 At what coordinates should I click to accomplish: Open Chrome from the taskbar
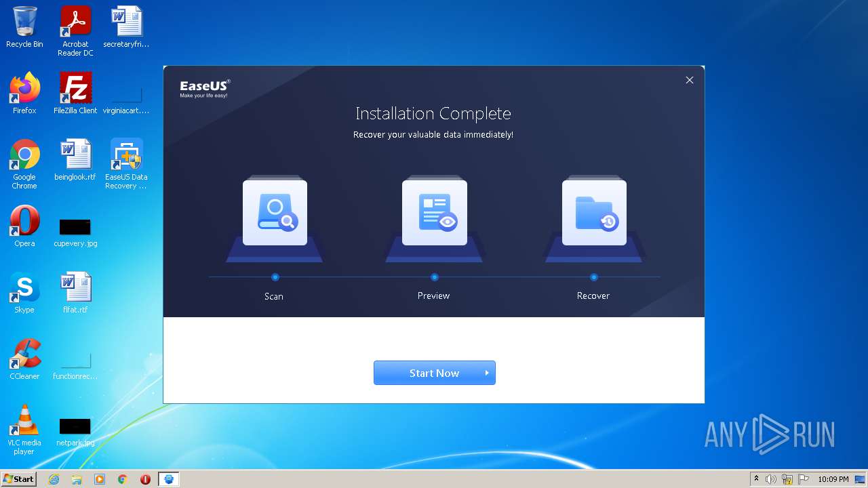point(123,479)
